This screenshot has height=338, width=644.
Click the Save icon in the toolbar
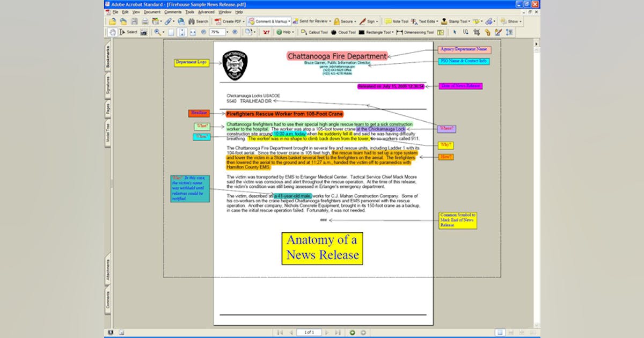point(134,21)
